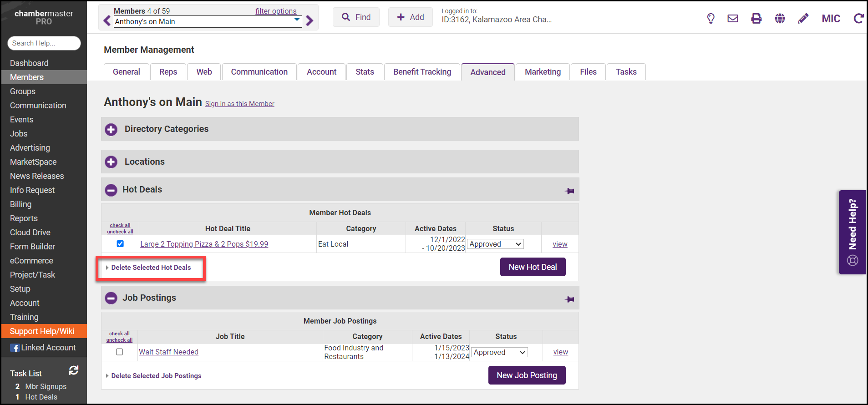Uncheck the Large 2 Topping Pizza hot deal
Viewport: 868px width, 405px height.
pos(120,244)
